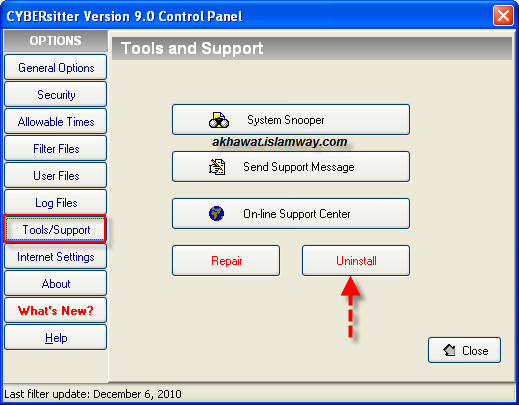Switch to Security settings

tap(56, 95)
